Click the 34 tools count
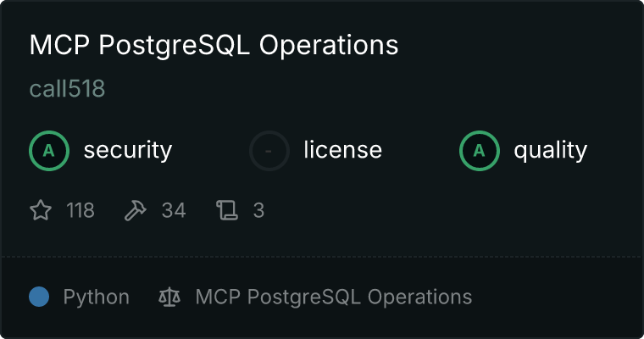 point(173,210)
